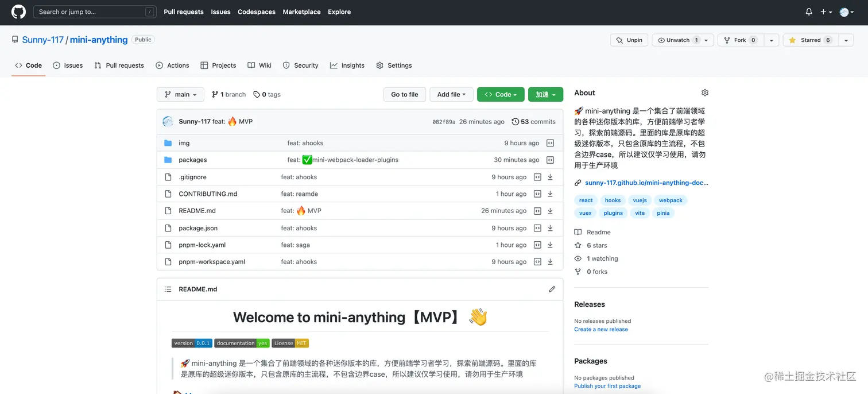The image size is (868, 394).
Task: Open Issues in top navigation bar
Action: [220, 11]
